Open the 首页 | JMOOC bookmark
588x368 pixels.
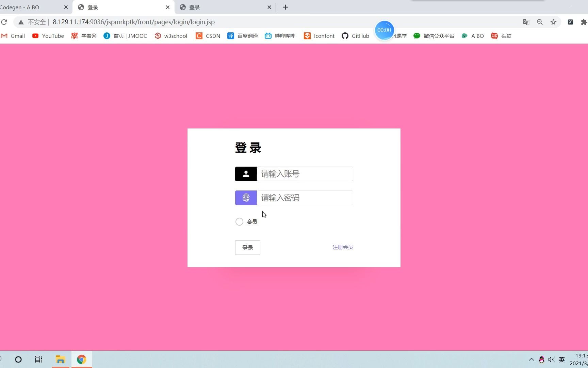[x=125, y=36]
